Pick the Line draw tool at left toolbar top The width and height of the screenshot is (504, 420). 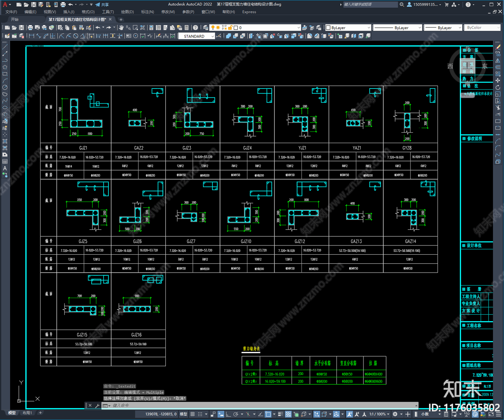pyautogui.click(x=5, y=47)
